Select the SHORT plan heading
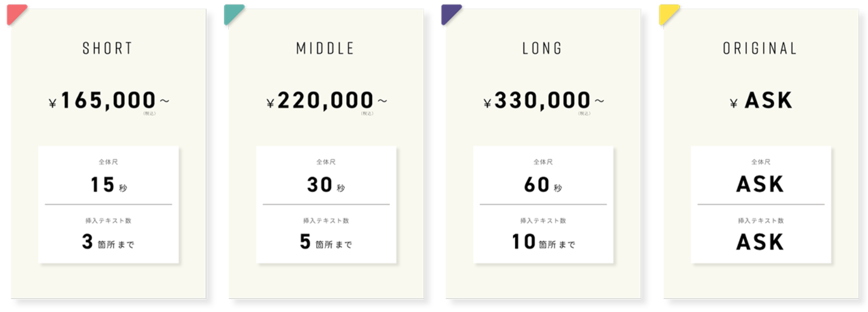868x312 pixels. coord(108,49)
